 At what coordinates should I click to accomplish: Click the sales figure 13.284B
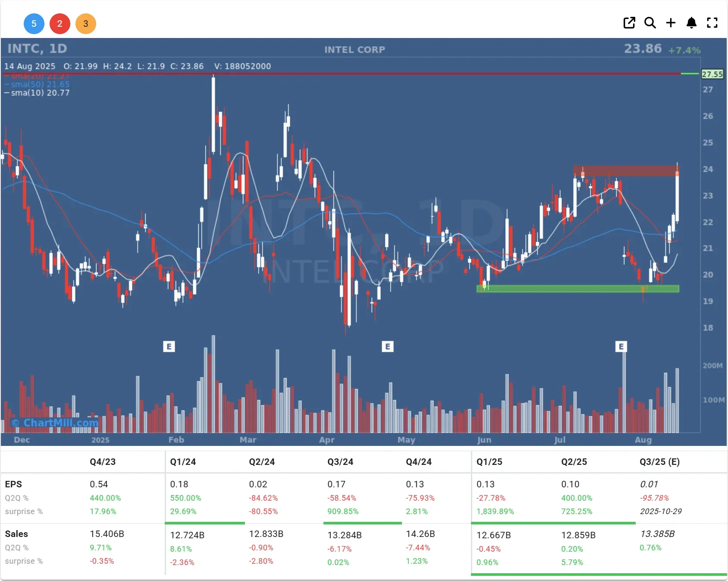[x=345, y=535]
